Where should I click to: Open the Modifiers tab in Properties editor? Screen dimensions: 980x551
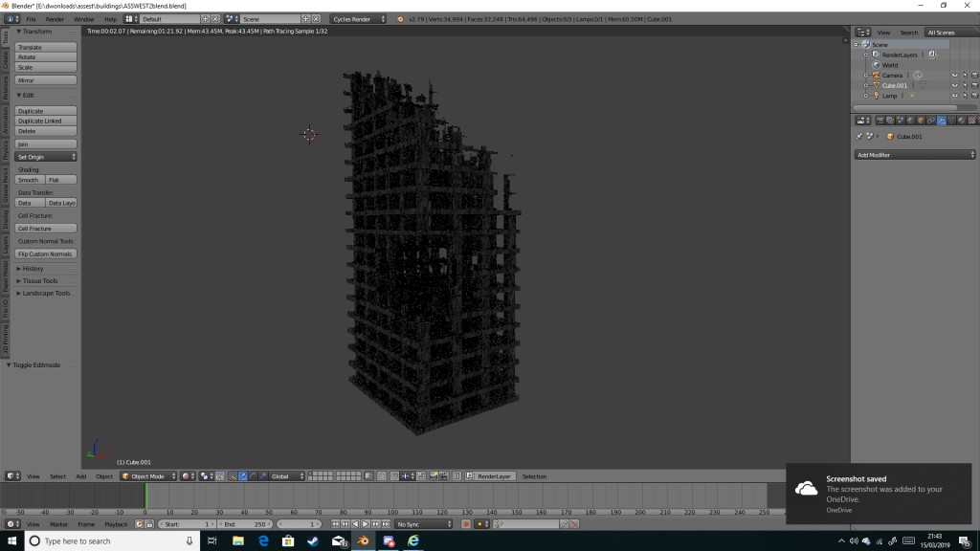click(x=943, y=120)
